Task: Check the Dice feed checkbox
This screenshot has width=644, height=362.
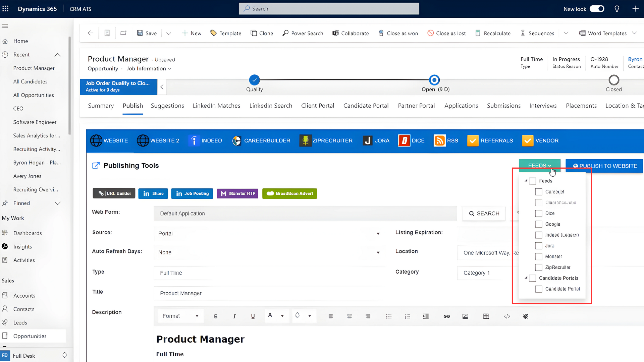Action: [538, 213]
